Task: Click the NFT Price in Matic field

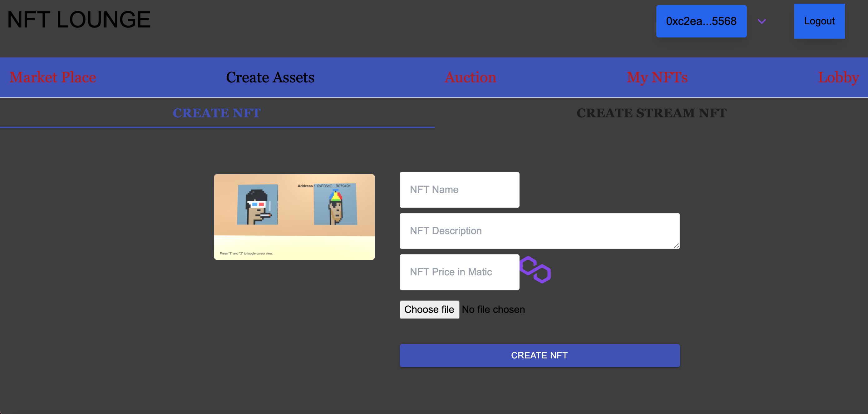Action: click(x=459, y=272)
